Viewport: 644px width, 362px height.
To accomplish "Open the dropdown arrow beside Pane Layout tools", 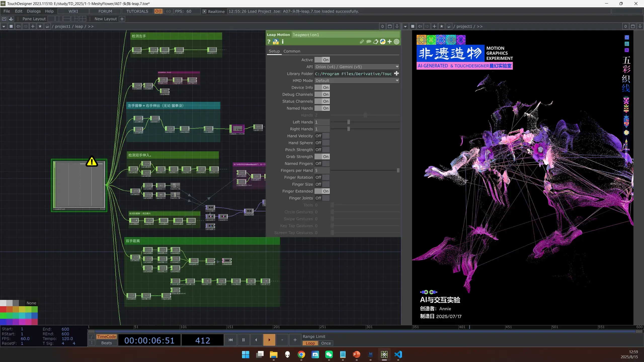I will click(4, 26).
